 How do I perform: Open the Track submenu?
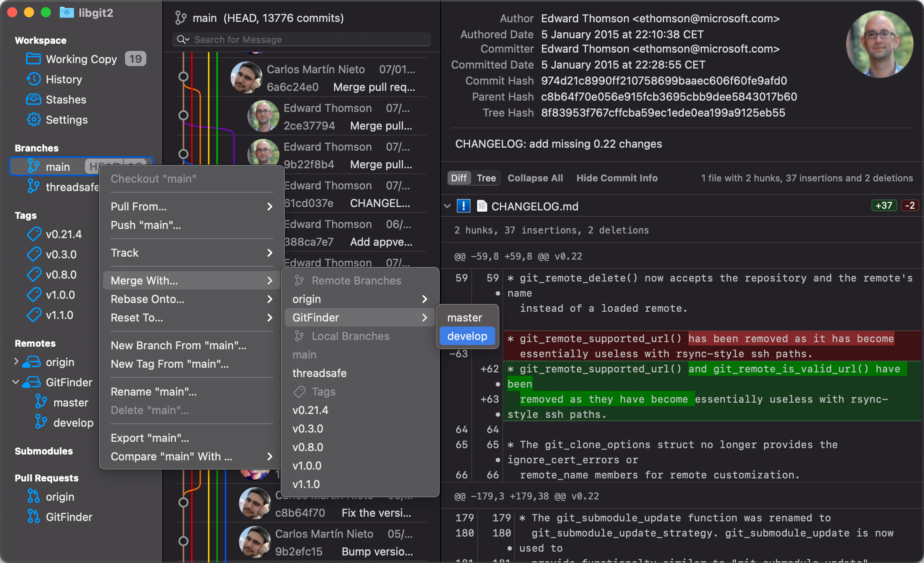click(191, 252)
